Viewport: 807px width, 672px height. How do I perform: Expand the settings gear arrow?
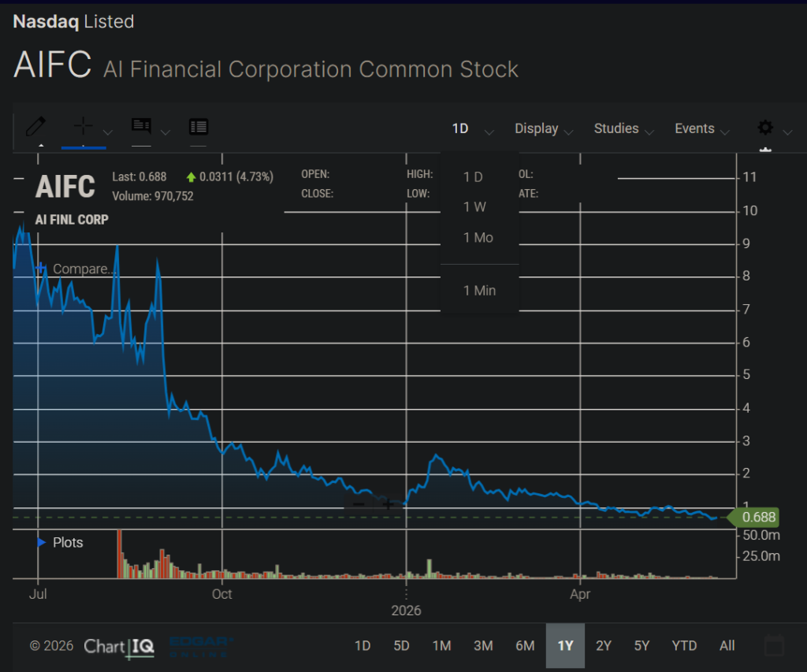(787, 132)
